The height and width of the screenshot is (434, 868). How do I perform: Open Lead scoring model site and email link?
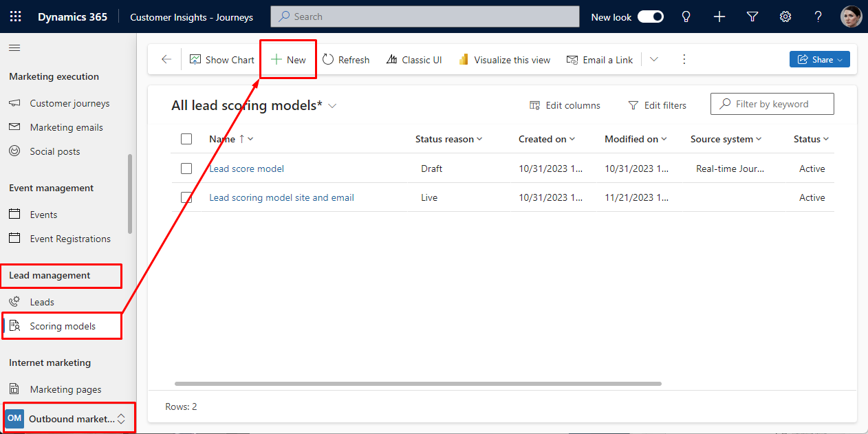pos(281,197)
